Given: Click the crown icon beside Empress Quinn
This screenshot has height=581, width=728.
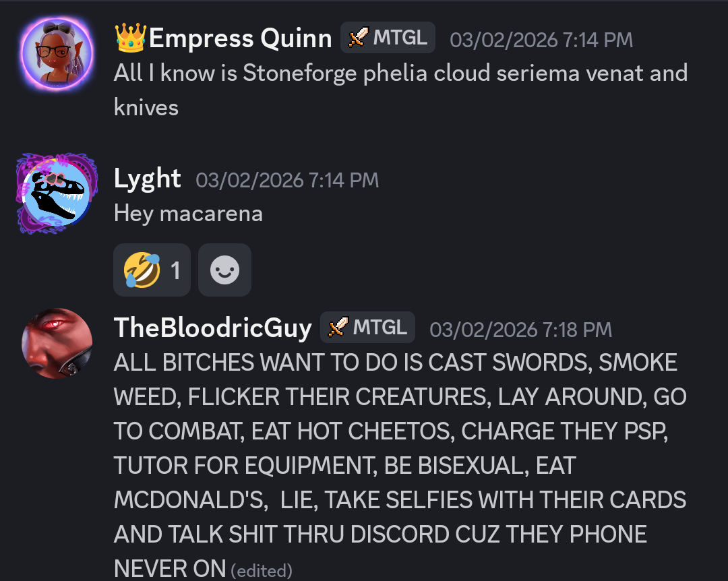Looking at the screenshot, I should [x=131, y=37].
